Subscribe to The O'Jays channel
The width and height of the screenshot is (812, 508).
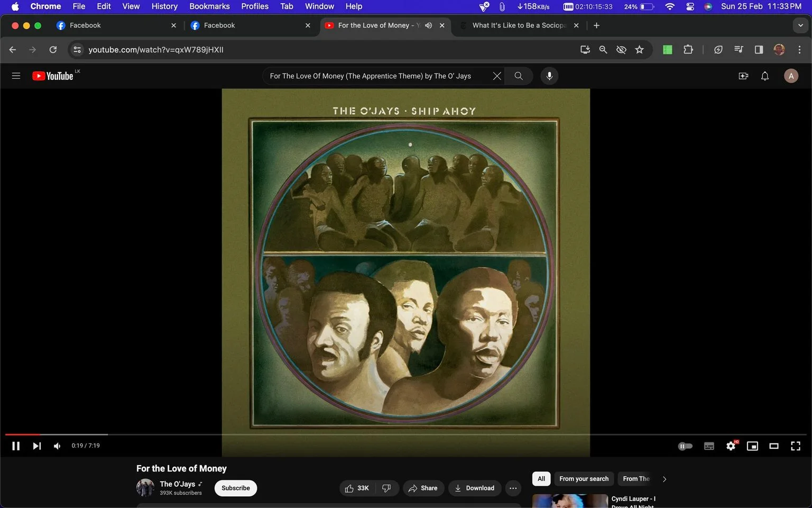click(x=236, y=488)
